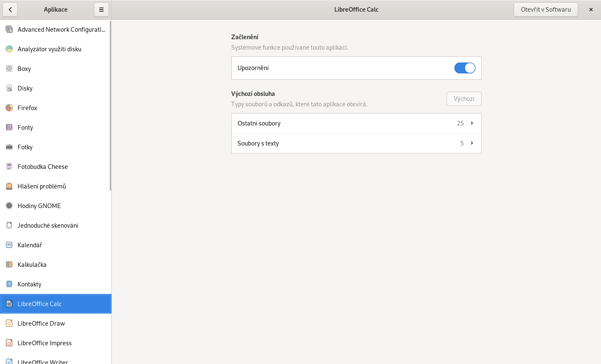Image resolution: width=601 pixels, height=364 pixels.
Task: Click the Firefox icon in the sidebar
Action: tap(9, 108)
